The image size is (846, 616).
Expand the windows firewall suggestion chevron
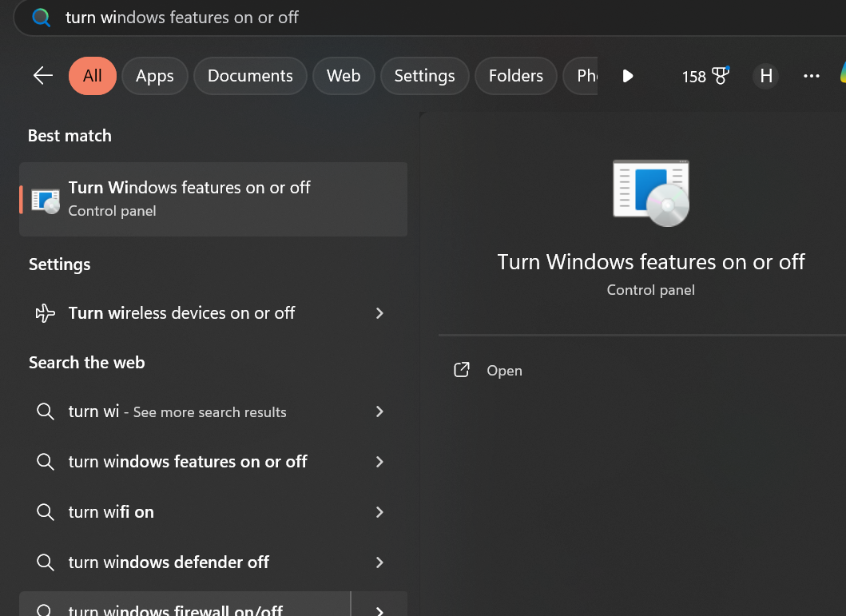pyautogui.click(x=379, y=610)
